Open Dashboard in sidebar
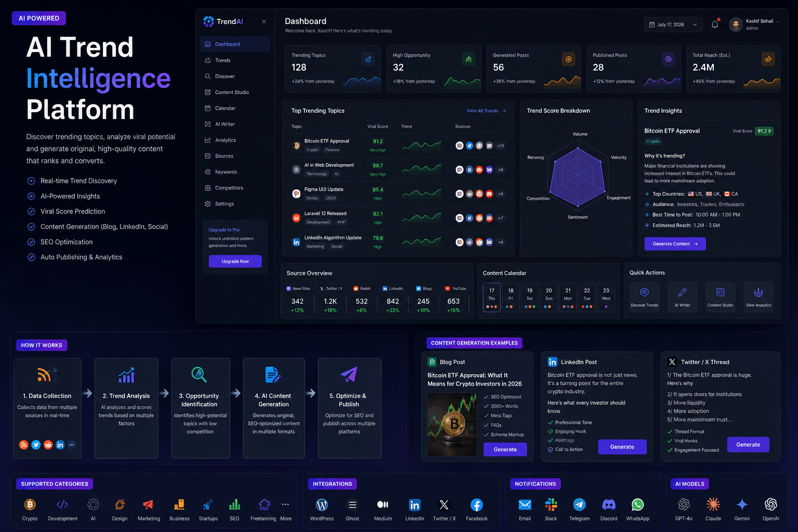The width and height of the screenshot is (798, 532). click(x=235, y=44)
